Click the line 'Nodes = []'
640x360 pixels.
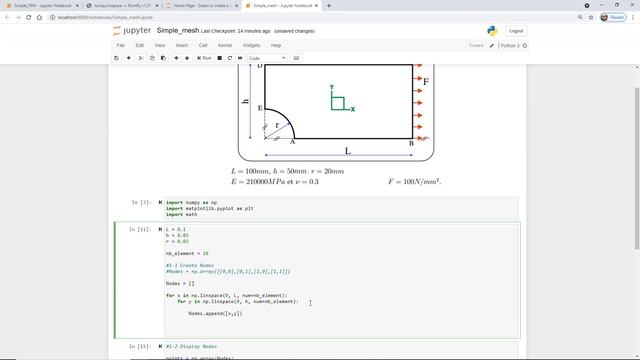(x=180, y=283)
